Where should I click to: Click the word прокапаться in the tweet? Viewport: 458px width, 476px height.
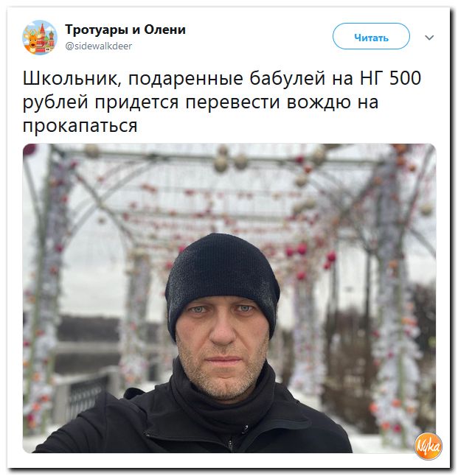(80, 126)
